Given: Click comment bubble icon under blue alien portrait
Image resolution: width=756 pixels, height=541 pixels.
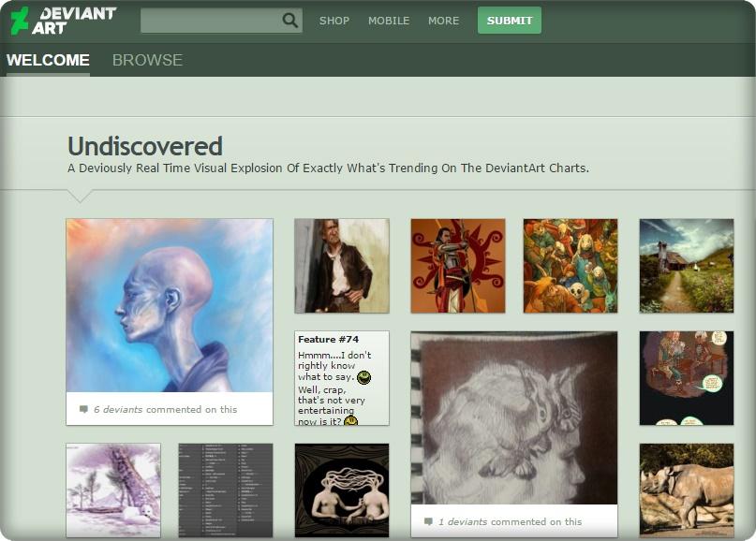Looking at the screenshot, I should [83, 409].
